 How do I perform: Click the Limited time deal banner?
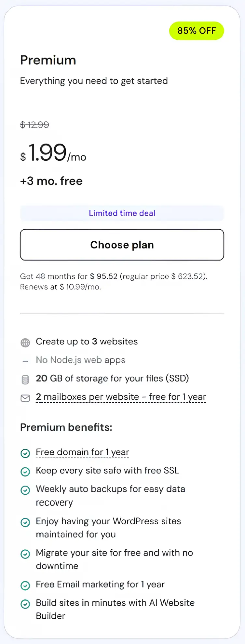coord(122,213)
